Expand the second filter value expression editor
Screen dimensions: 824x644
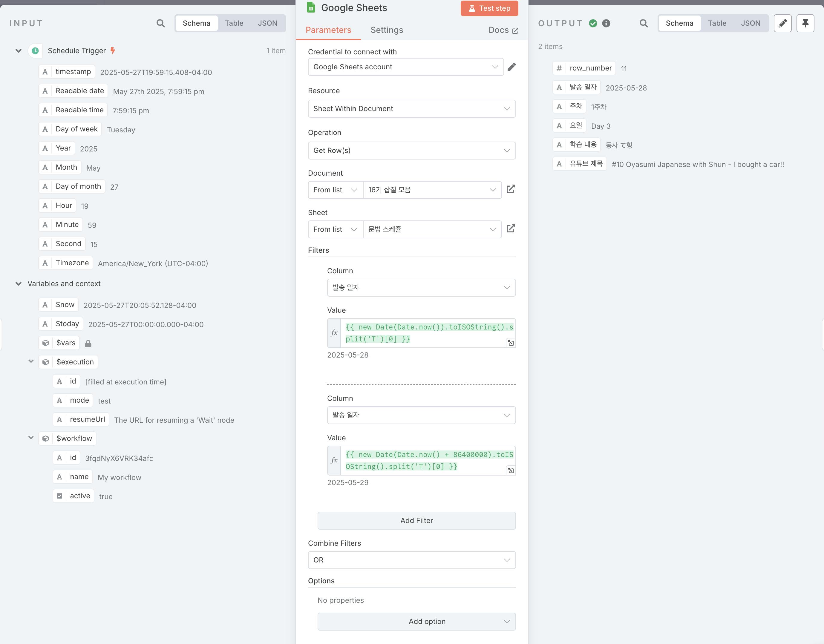click(x=511, y=470)
